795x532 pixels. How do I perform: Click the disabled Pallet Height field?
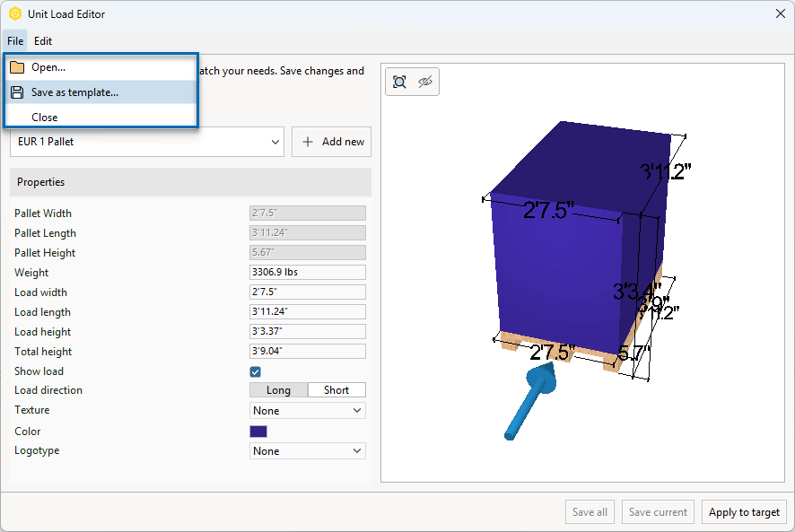click(x=307, y=253)
